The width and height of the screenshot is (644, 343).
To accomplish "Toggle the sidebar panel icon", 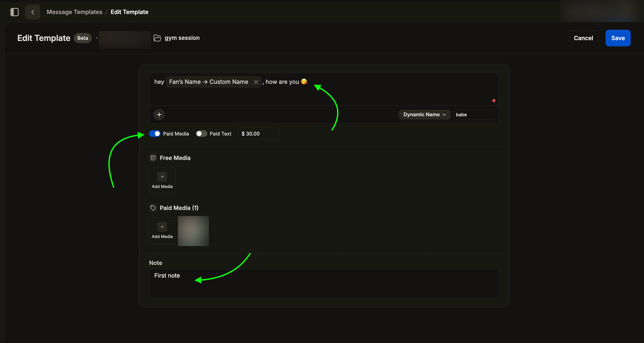I will (14, 12).
